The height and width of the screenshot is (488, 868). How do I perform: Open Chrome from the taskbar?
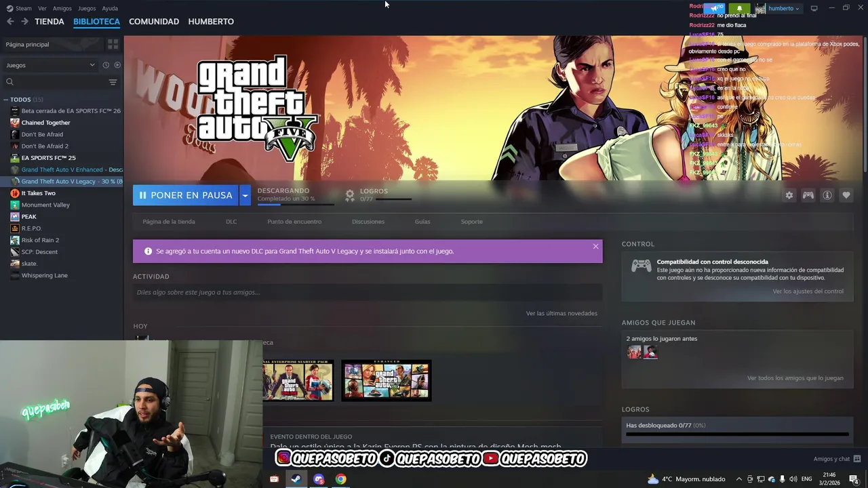tap(340, 479)
